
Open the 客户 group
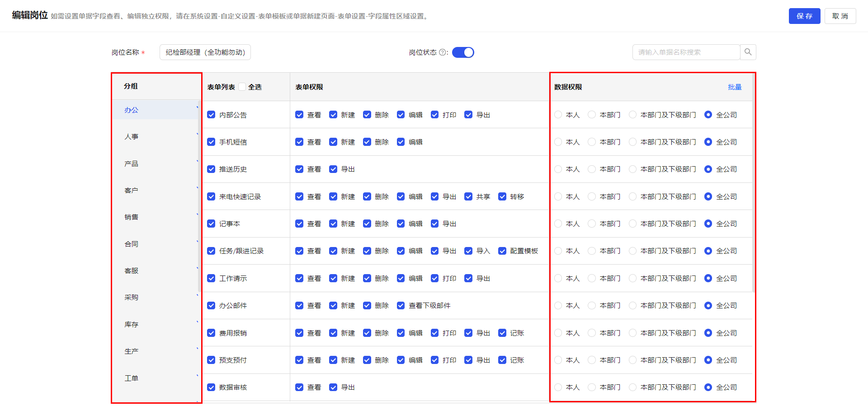132,190
